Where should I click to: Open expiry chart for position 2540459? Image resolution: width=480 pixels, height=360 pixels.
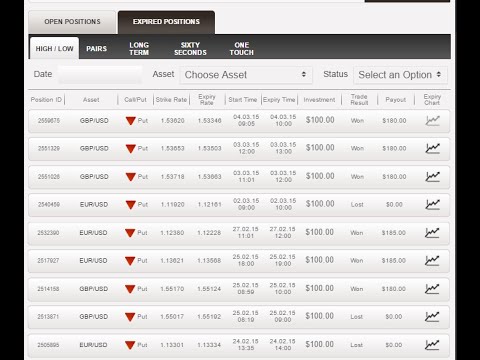point(432,204)
